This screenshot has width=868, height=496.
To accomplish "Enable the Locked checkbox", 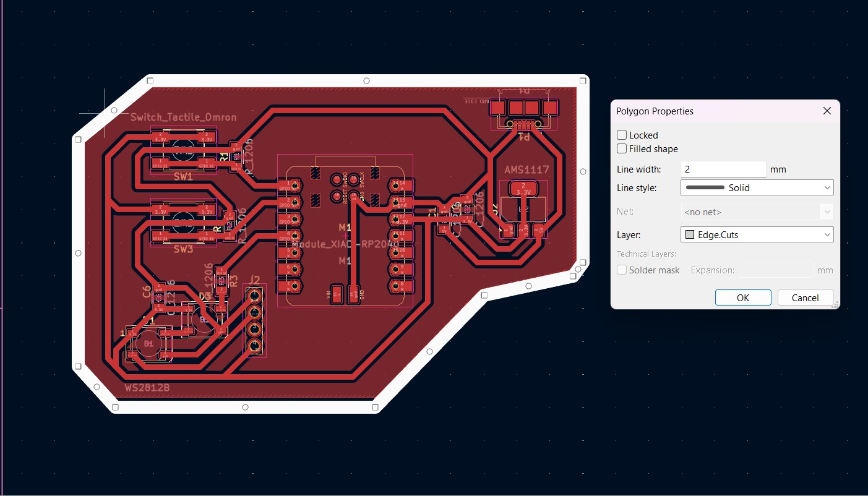I will click(x=622, y=135).
